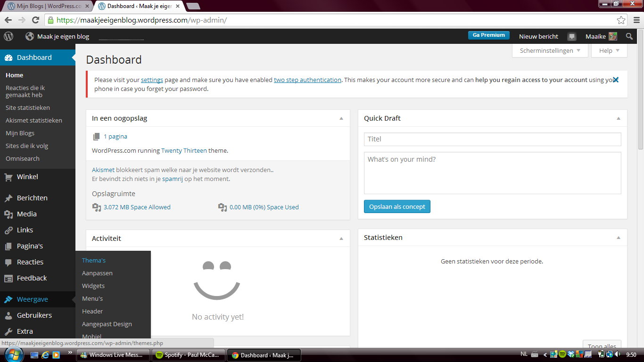The width and height of the screenshot is (644, 362).
Task: Click the Opslaan als concept button
Action: click(x=397, y=206)
